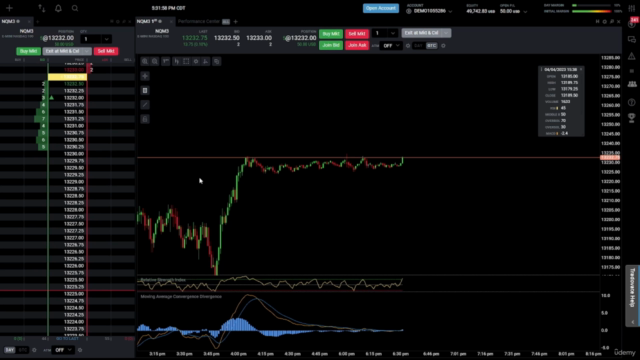Click the copy layers icon in chart toolbar
This screenshot has height=360, width=640.
click(217, 62)
